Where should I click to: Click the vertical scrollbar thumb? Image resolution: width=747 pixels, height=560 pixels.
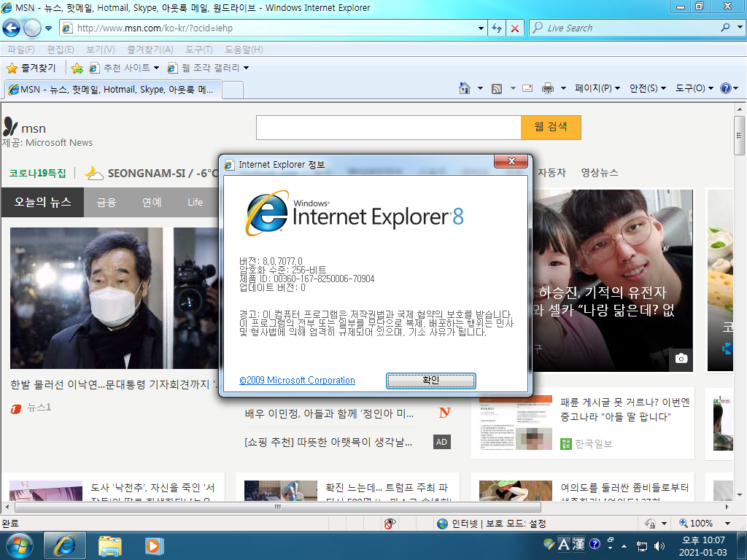coord(740,136)
